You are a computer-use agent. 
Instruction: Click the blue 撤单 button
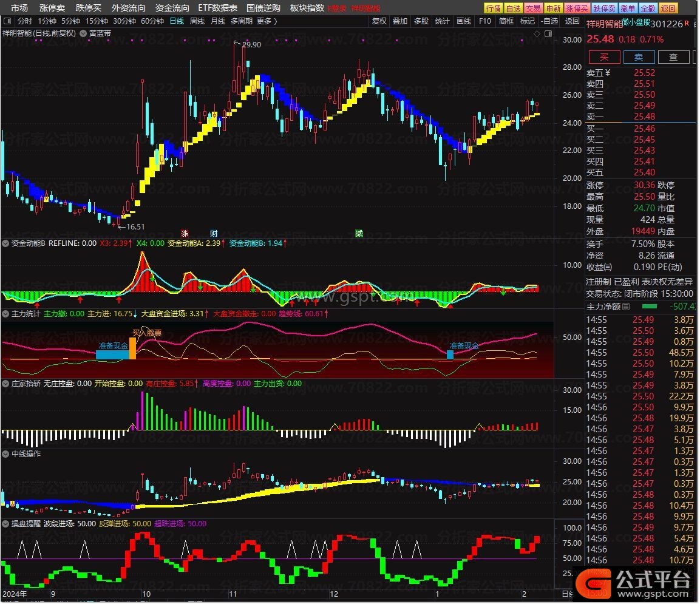(x=628, y=8)
